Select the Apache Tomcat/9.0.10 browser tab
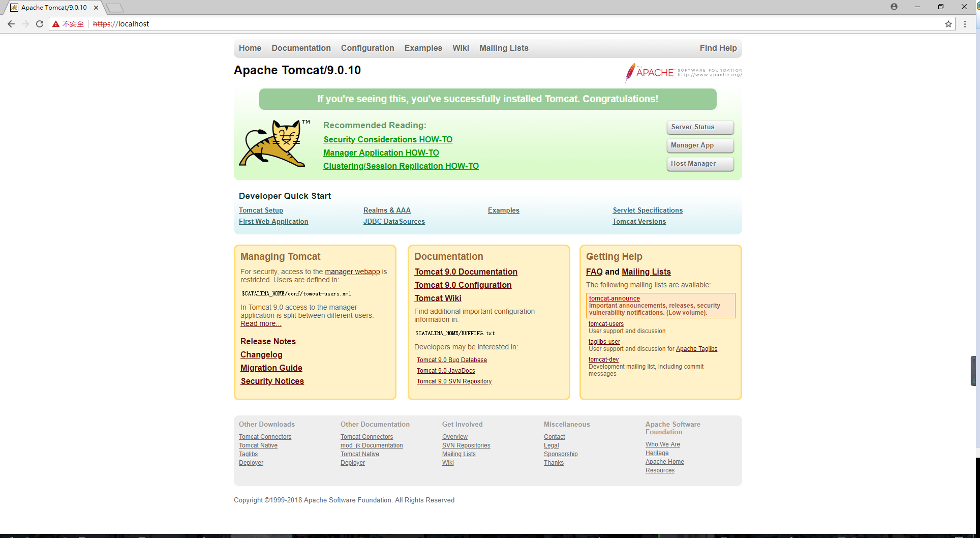The image size is (980, 538). pyautogui.click(x=54, y=8)
